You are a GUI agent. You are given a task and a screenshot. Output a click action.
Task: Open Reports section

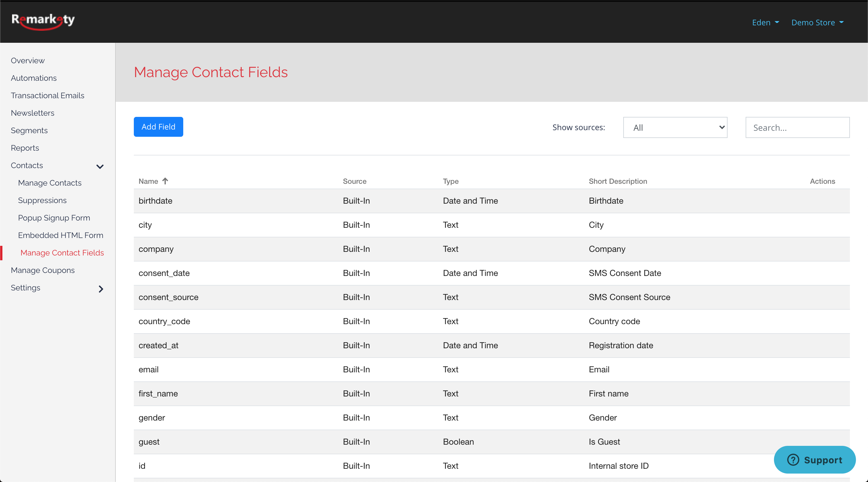click(25, 148)
